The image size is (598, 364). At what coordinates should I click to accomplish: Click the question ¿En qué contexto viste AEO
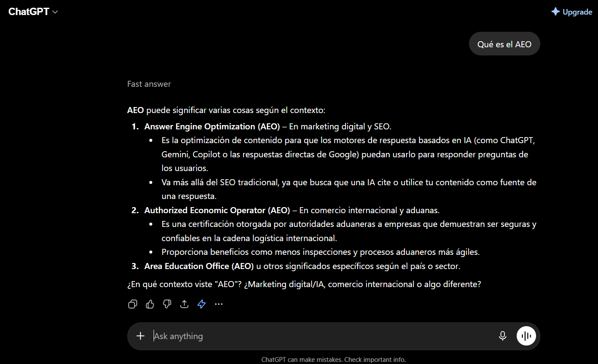pyautogui.click(x=304, y=284)
